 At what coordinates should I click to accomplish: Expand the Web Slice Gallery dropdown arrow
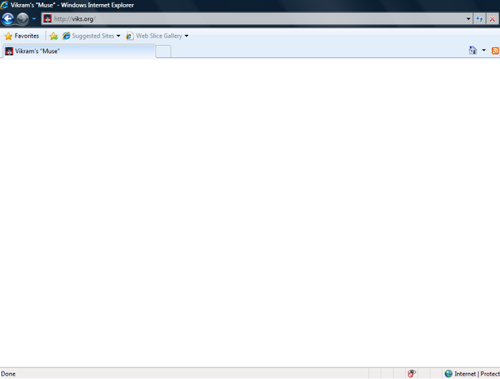[x=186, y=36]
